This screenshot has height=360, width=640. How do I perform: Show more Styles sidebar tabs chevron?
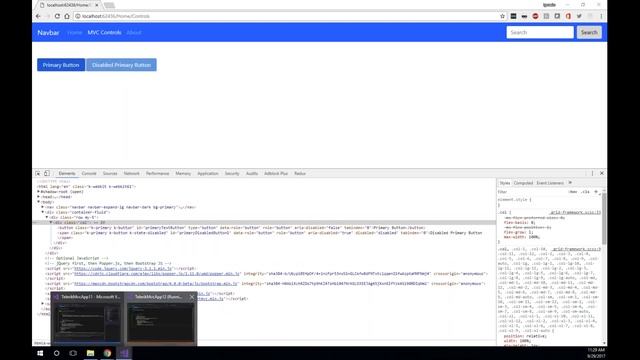[570, 183]
